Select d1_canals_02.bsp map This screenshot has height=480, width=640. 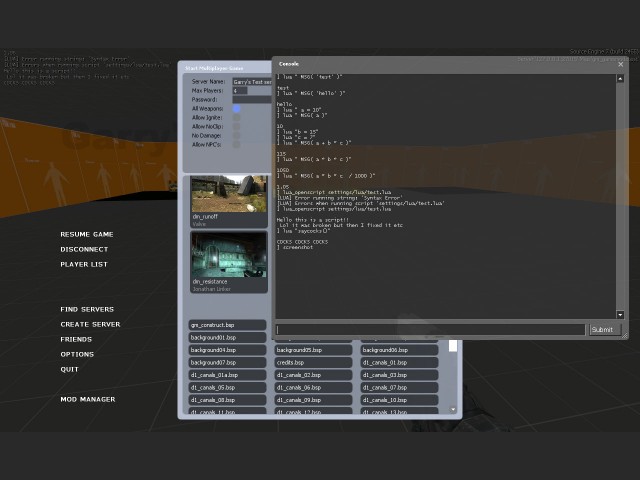click(313, 375)
